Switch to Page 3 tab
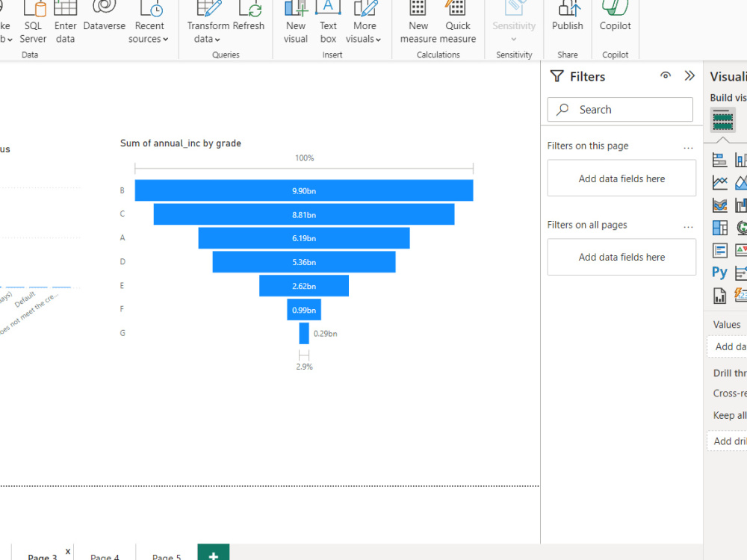This screenshot has width=747, height=560. 42,556
